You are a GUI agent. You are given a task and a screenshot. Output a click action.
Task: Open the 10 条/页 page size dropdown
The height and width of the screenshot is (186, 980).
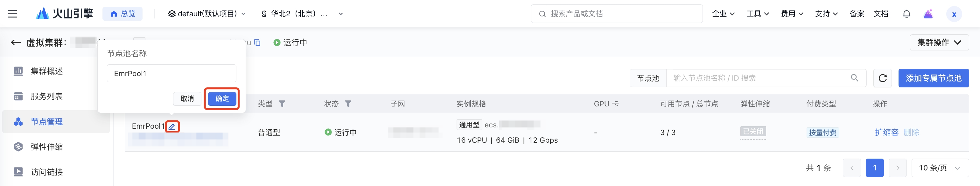tap(940, 168)
